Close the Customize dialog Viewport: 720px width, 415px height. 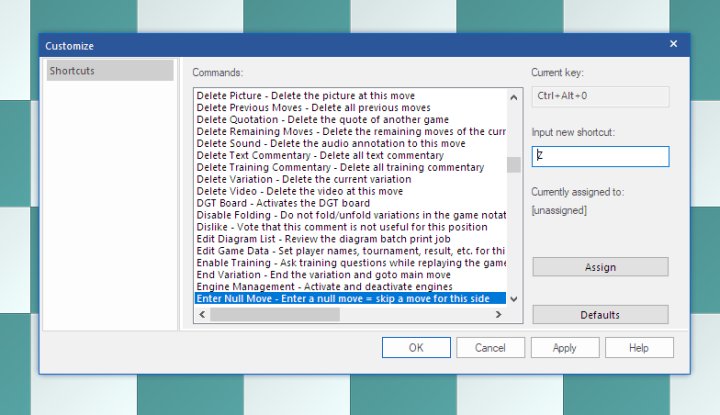point(673,44)
